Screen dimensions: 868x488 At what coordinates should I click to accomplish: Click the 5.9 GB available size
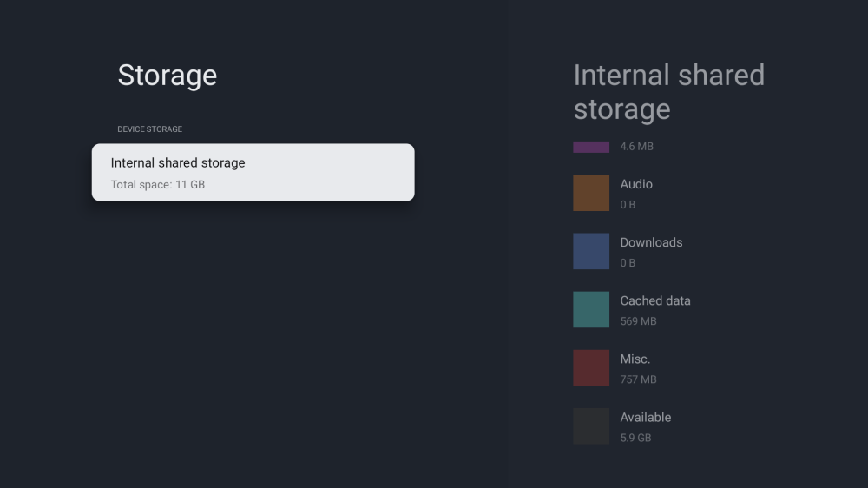click(635, 438)
